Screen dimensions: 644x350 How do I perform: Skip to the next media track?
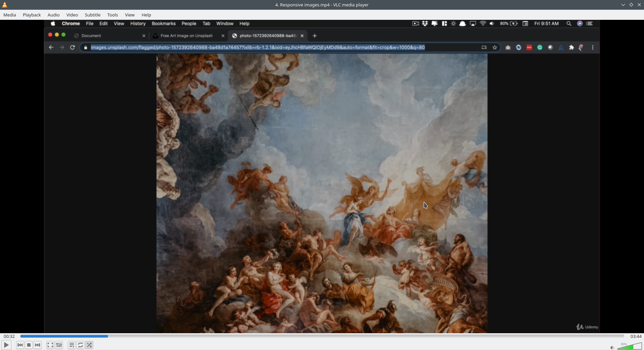[38, 345]
